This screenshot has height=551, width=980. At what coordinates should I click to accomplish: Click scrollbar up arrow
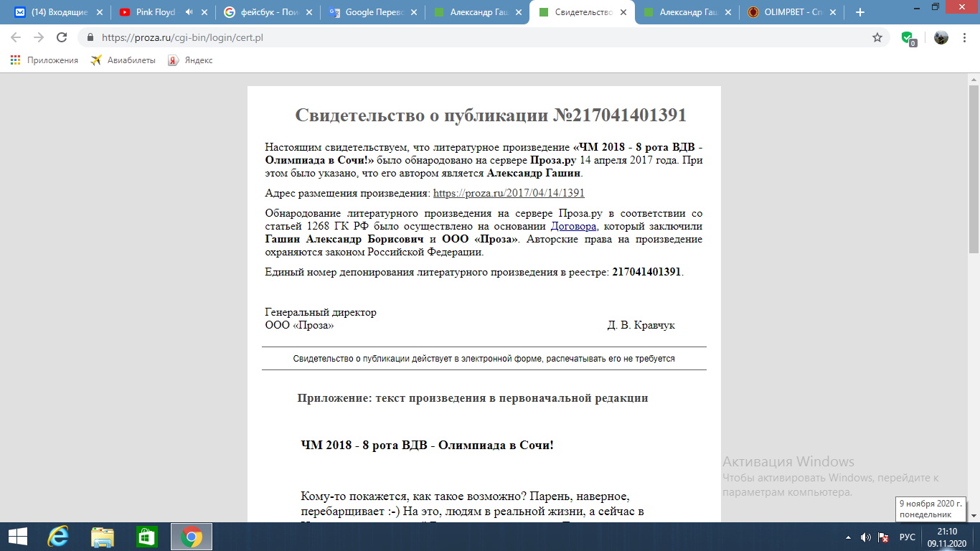point(974,77)
